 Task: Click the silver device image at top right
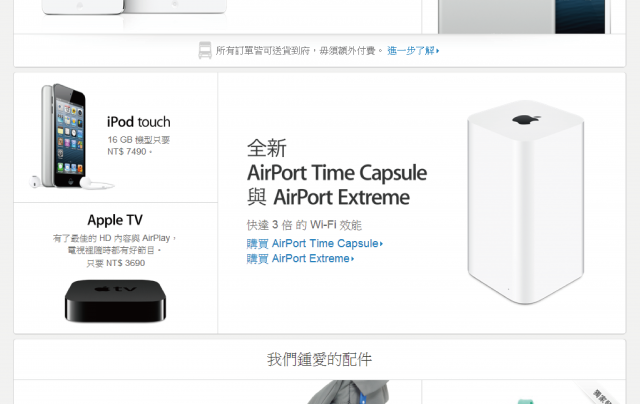tap(524, 17)
